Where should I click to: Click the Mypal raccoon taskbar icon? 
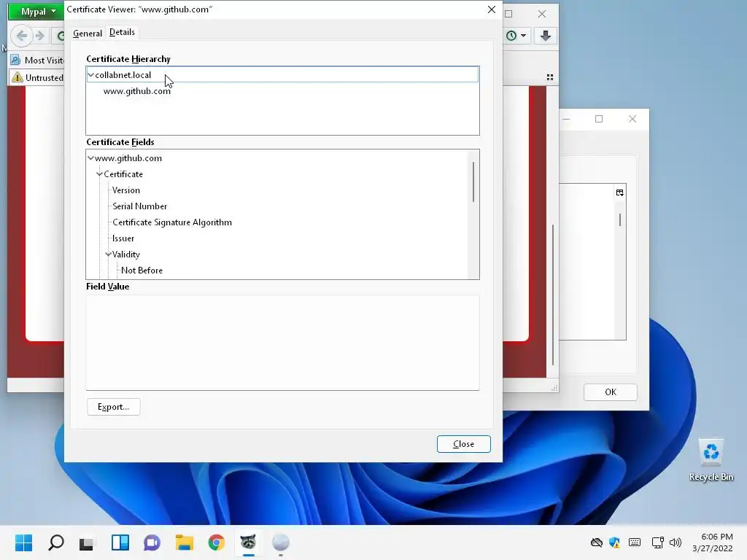[x=248, y=542]
